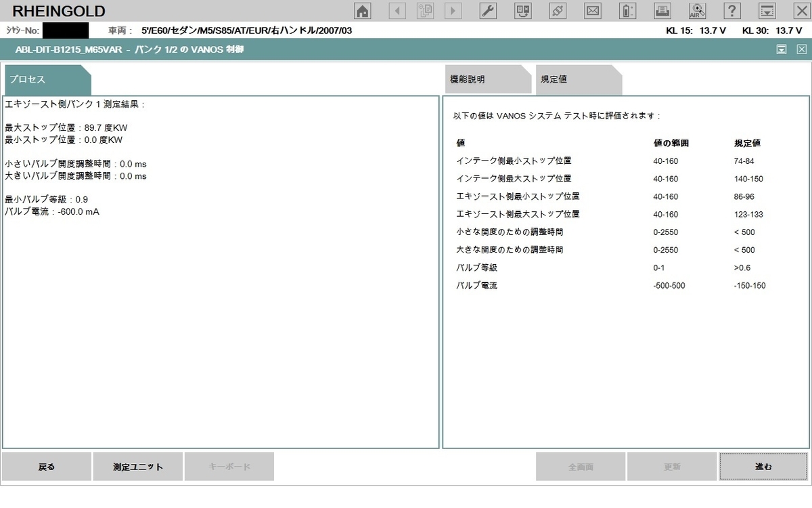Close the VANOS control dialog

click(802, 49)
